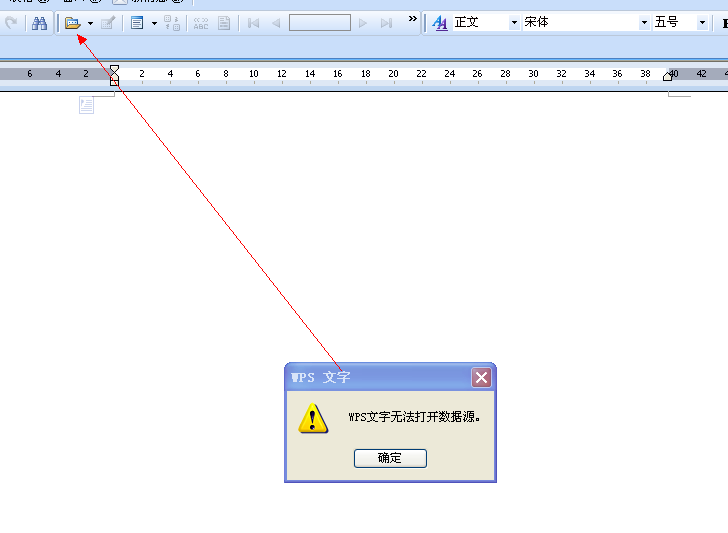Go to first record
The width and height of the screenshot is (728, 533).
pos(254,23)
